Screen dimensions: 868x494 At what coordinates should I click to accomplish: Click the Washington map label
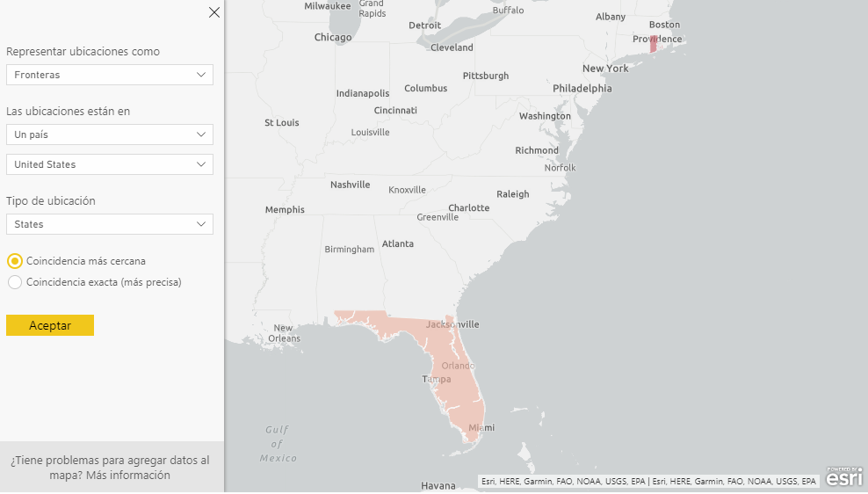click(x=545, y=116)
